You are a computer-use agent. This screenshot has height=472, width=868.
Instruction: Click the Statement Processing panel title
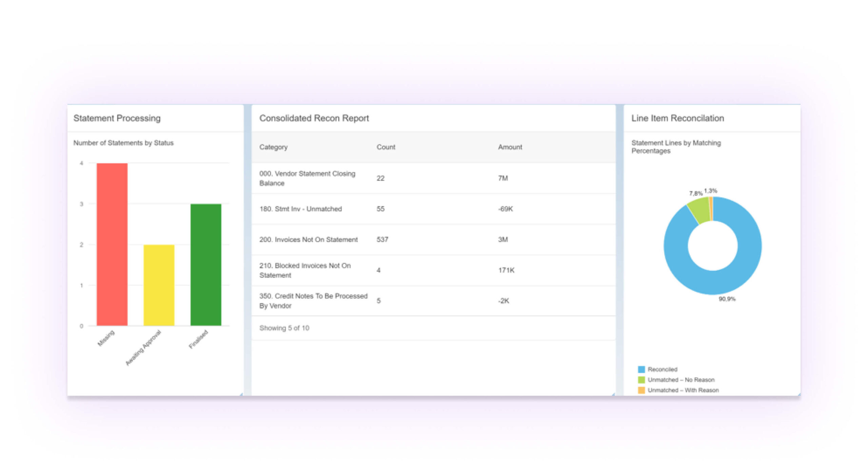tap(117, 118)
